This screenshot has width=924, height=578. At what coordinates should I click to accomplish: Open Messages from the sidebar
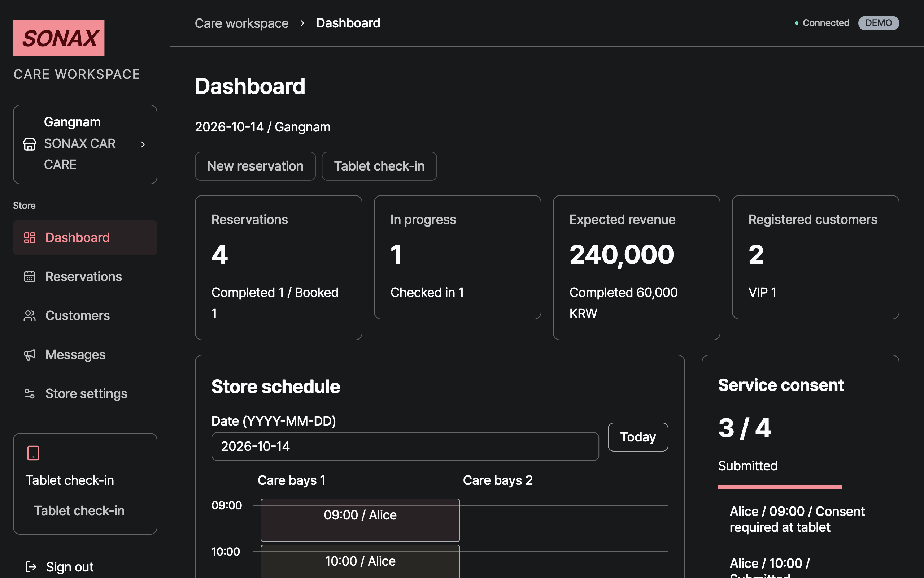point(85,354)
